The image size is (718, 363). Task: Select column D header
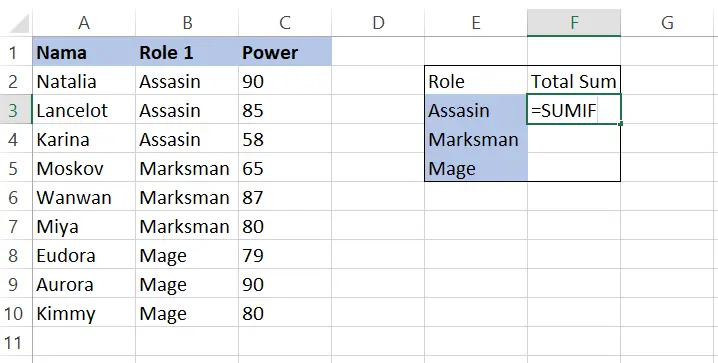tap(378, 22)
